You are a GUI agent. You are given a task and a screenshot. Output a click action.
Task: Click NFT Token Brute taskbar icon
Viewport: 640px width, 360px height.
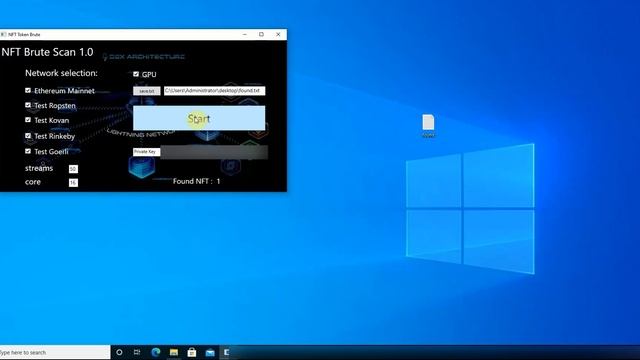point(227,352)
